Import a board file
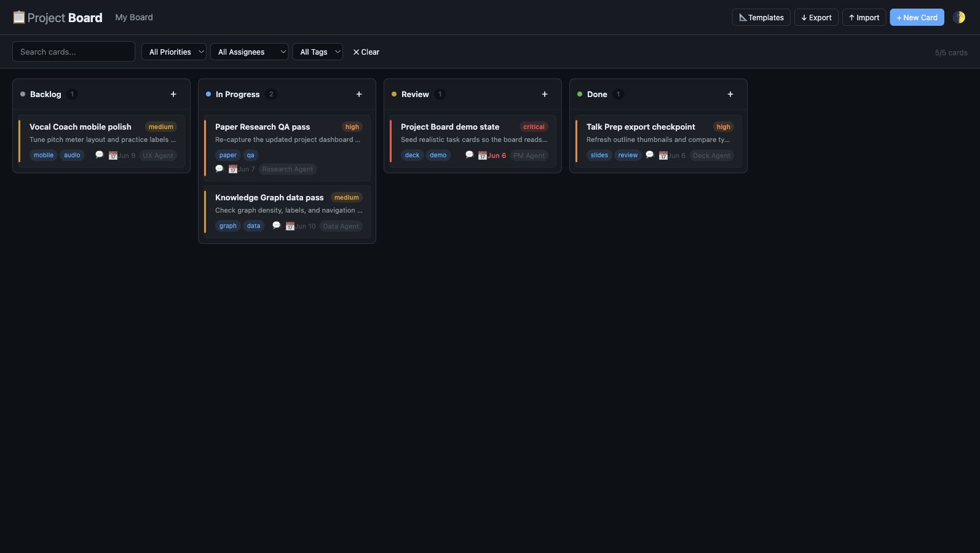Screen dimensions: 980x553 pyautogui.click(x=864, y=17)
